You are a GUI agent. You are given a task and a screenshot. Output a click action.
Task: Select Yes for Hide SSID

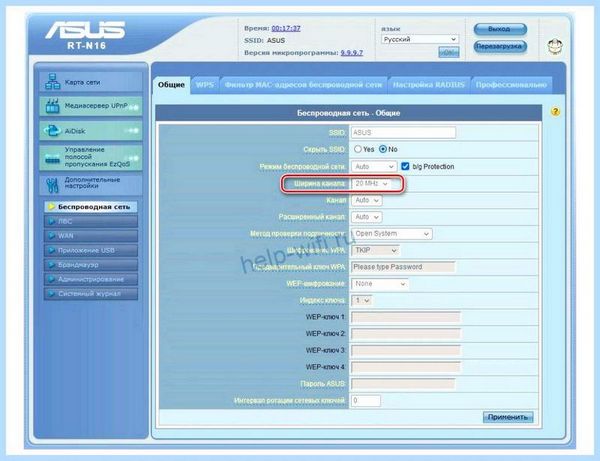358,149
